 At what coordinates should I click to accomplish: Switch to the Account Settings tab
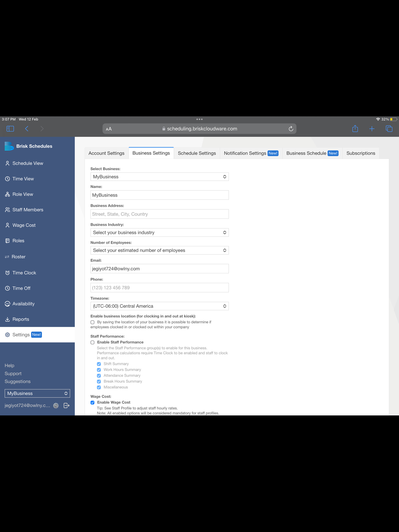click(x=106, y=153)
